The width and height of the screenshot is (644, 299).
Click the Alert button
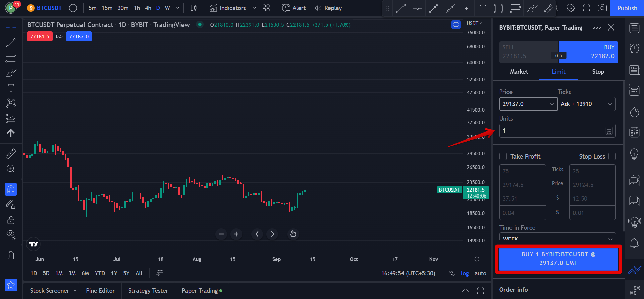[294, 8]
